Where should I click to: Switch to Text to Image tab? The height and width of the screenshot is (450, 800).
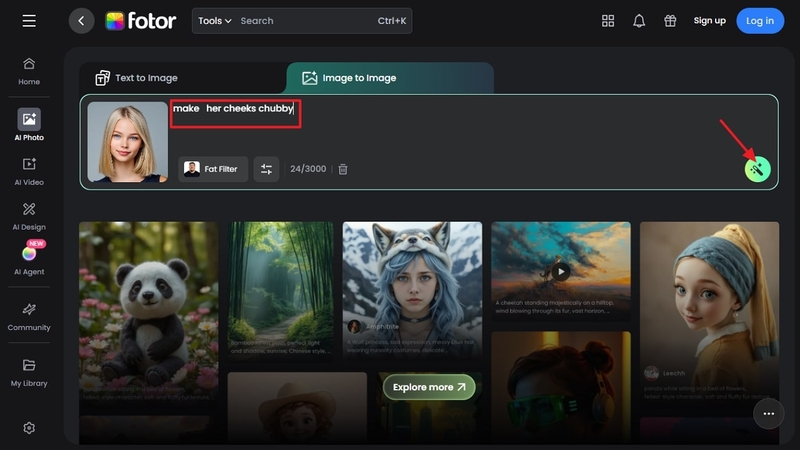(x=136, y=78)
